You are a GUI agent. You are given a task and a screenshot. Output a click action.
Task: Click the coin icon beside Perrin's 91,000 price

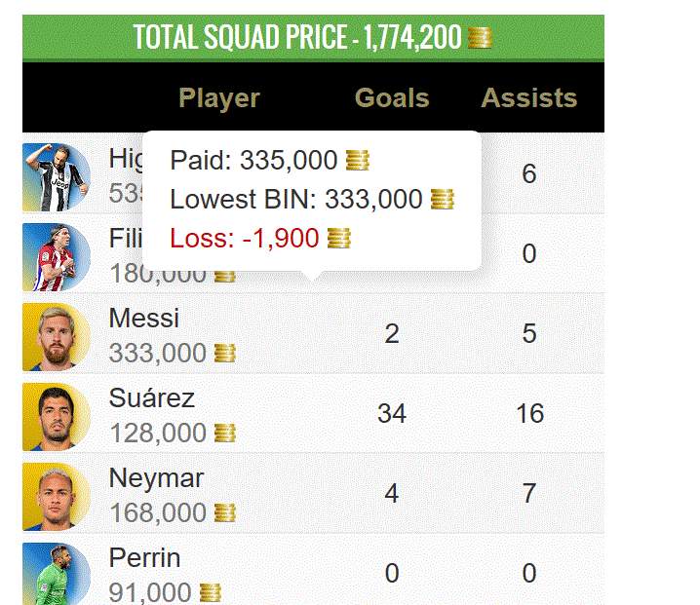210,592
